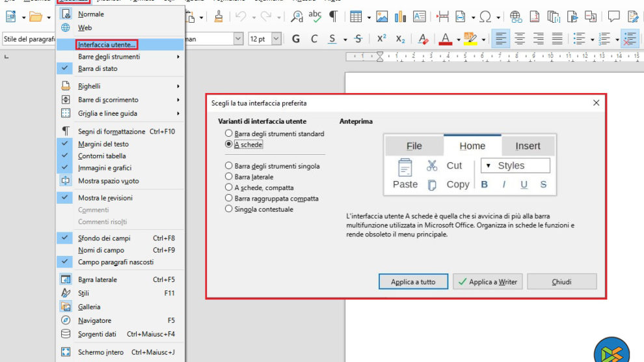Choose the "Barra laterale" interface variant
644x362 pixels.
tap(229, 176)
